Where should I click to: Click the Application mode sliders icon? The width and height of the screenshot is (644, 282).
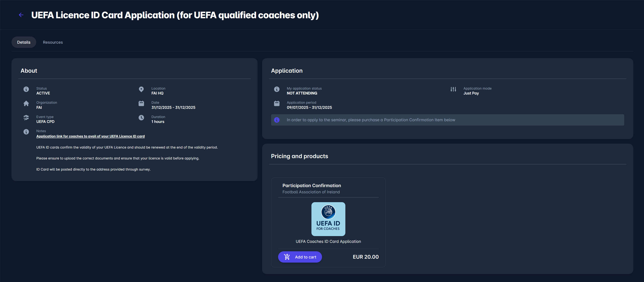pyautogui.click(x=453, y=89)
